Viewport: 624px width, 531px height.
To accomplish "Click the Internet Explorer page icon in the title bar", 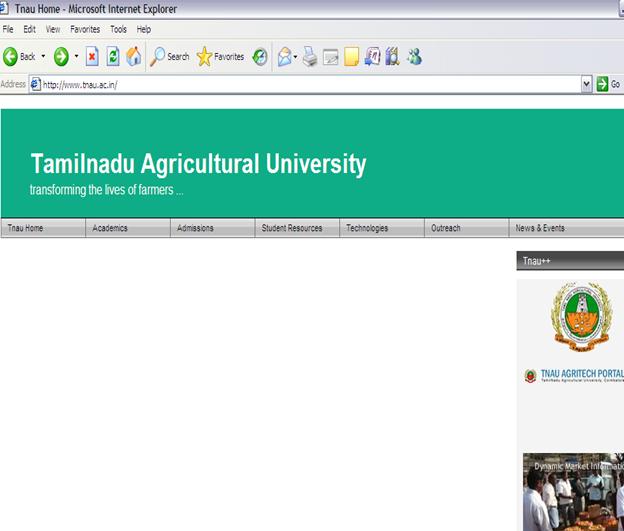I will click(4, 8).
